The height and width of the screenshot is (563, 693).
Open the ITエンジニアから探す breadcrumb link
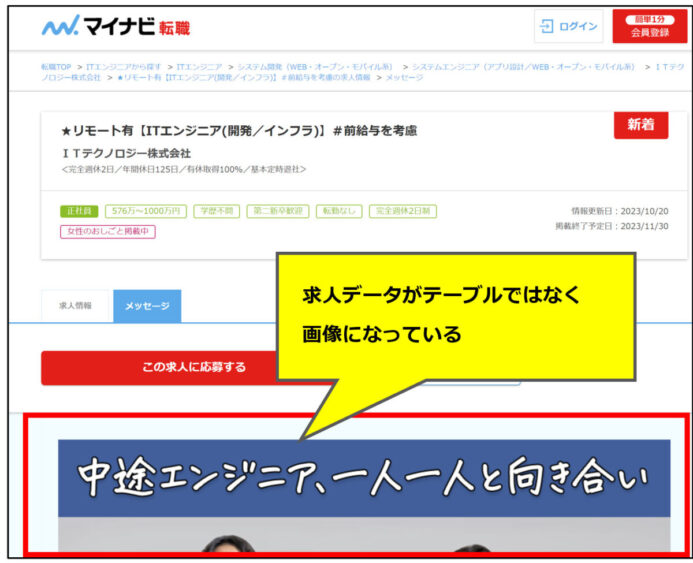tap(123, 67)
